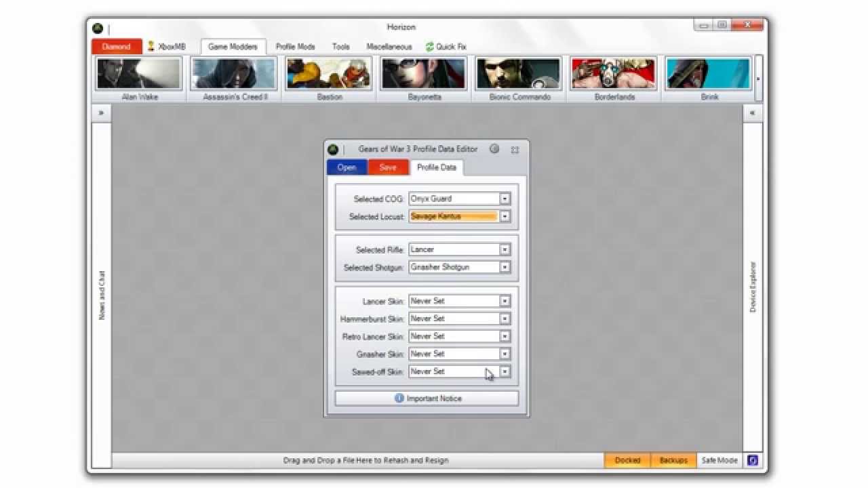The width and height of the screenshot is (868, 488).
Task: Select the Game Modders tab
Action: 233,47
